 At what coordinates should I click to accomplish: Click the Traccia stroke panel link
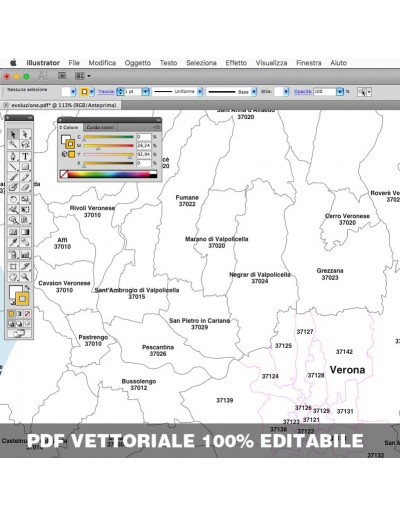(x=106, y=92)
